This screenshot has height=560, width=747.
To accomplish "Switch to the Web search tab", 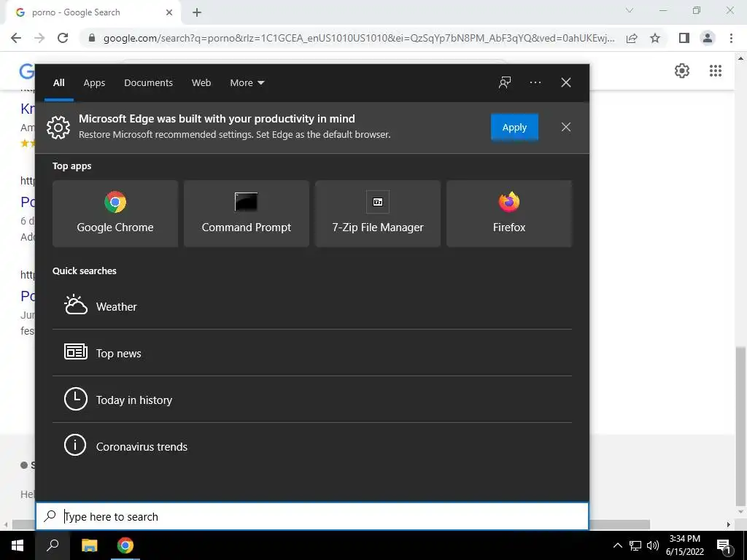I will (201, 82).
